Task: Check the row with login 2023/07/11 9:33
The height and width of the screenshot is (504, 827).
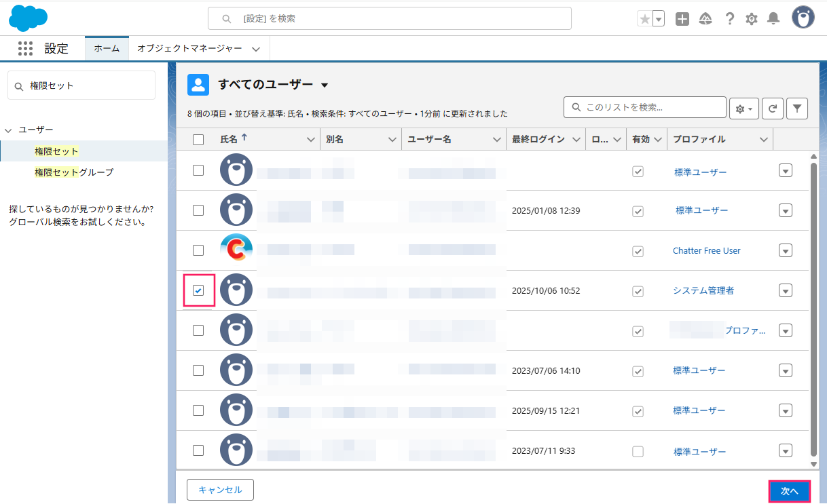Action: click(198, 450)
